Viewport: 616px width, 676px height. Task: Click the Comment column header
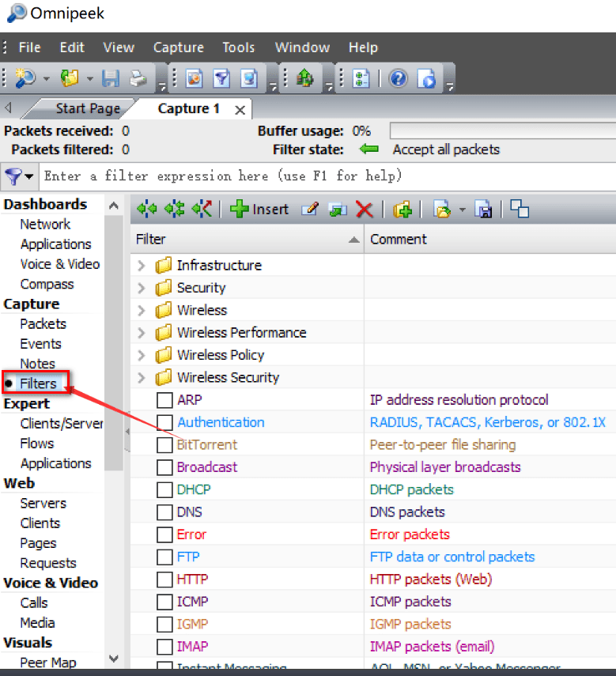point(490,240)
